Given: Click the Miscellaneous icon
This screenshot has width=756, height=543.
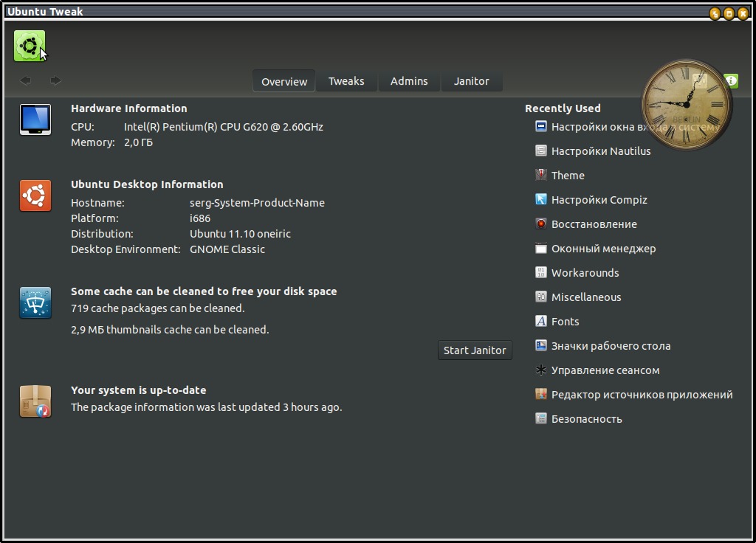Looking at the screenshot, I should point(541,297).
